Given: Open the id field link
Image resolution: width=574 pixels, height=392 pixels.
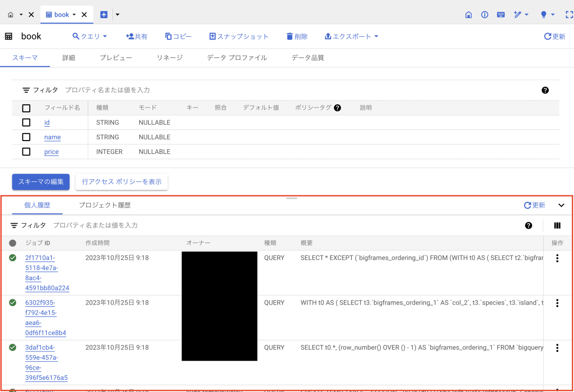Looking at the screenshot, I should tap(47, 123).
